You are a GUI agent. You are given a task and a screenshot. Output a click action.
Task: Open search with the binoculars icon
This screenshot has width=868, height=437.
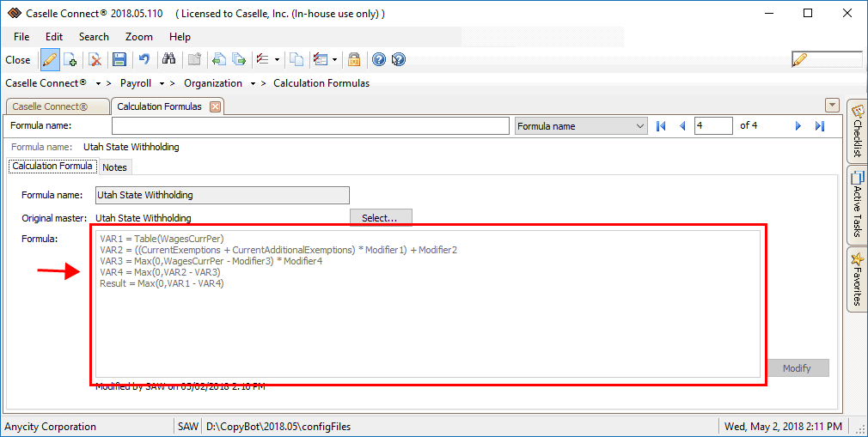168,58
